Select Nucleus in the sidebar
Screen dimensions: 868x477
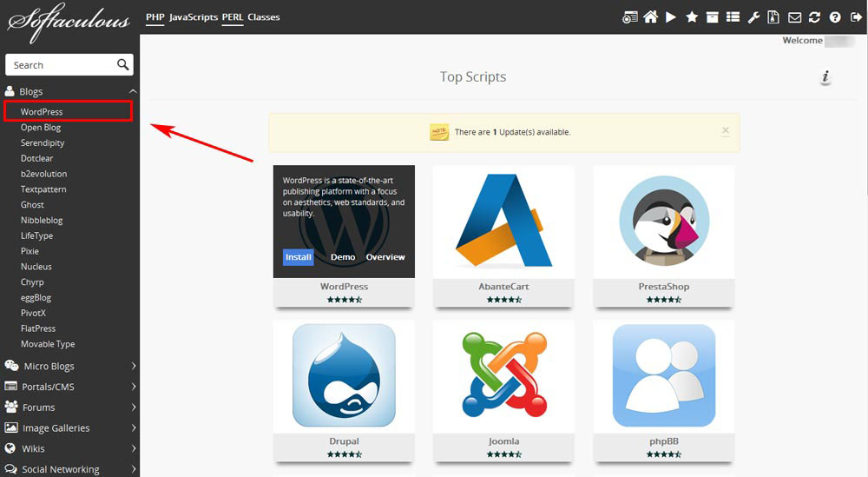coord(36,267)
